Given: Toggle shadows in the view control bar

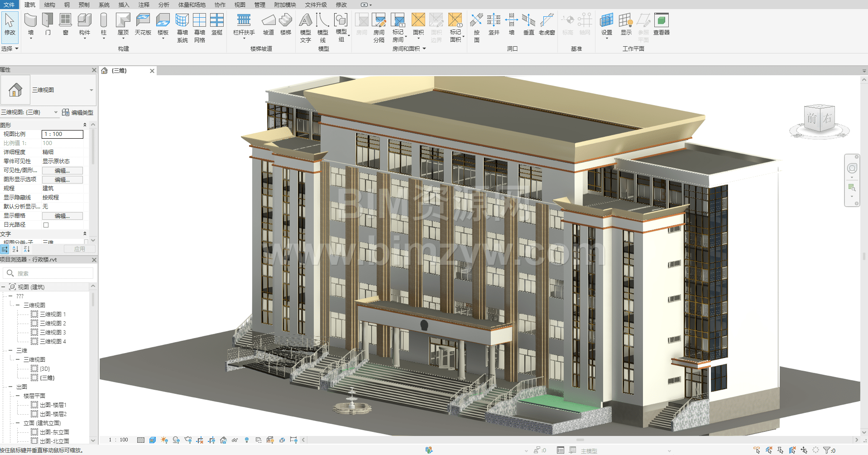Looking at the screenshot, I should pyautogui.click(x=176, y=440).
